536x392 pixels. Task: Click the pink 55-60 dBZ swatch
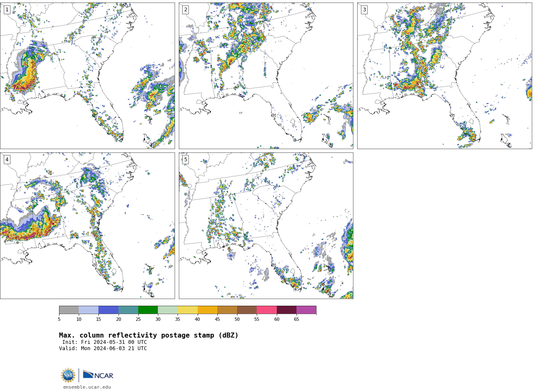point(267,310)
